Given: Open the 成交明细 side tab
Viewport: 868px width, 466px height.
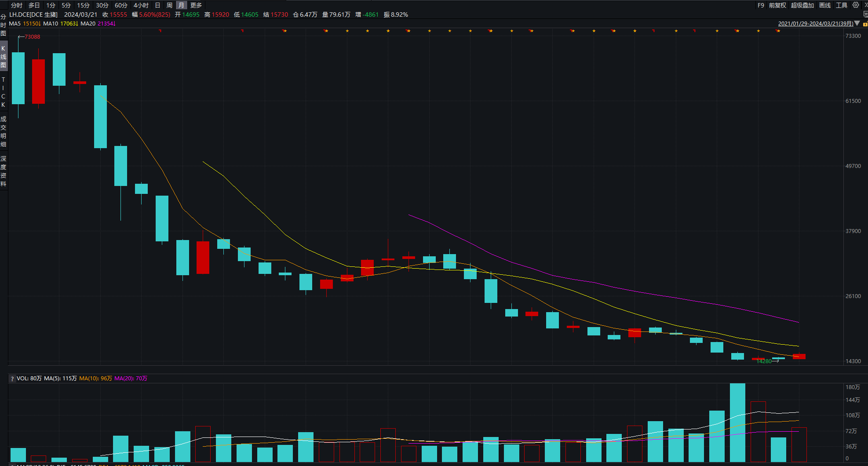Looking at the screenshot, I should pos(4,131).
